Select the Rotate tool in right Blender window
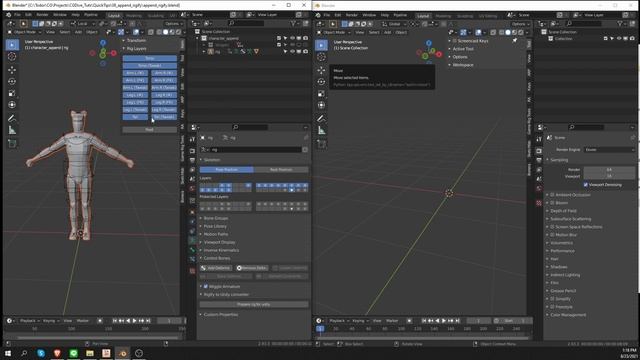The width and height of the screenshot is (640, 360). [x=321, y=82]
